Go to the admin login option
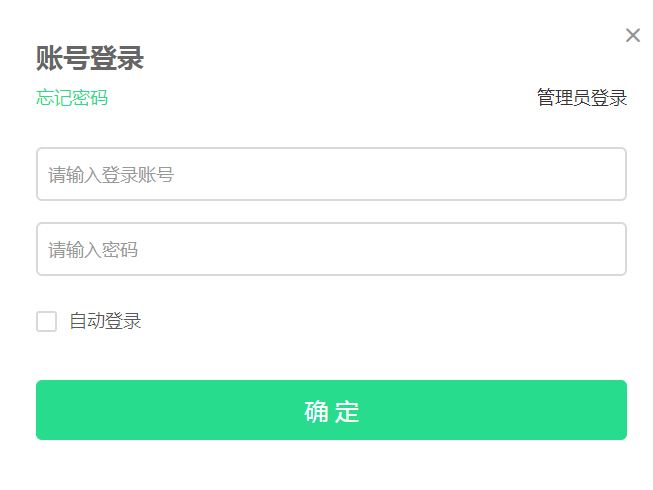Screen dimensions: 653x490 582,98
